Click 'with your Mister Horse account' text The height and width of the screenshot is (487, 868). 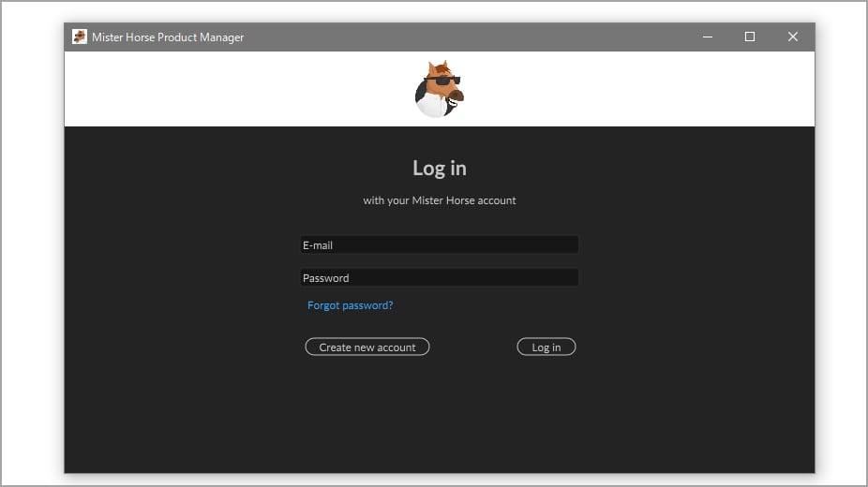pos(440,200)
